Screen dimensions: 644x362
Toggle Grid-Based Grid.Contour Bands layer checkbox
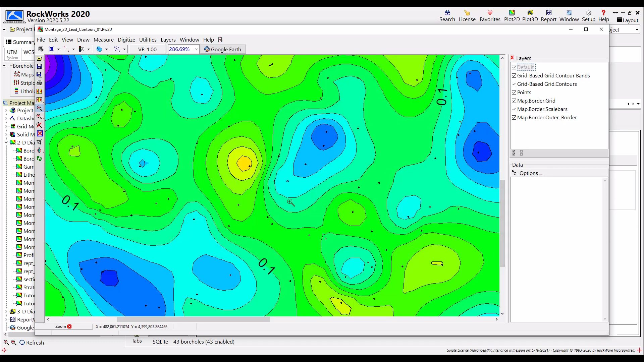tap(514, 75)
